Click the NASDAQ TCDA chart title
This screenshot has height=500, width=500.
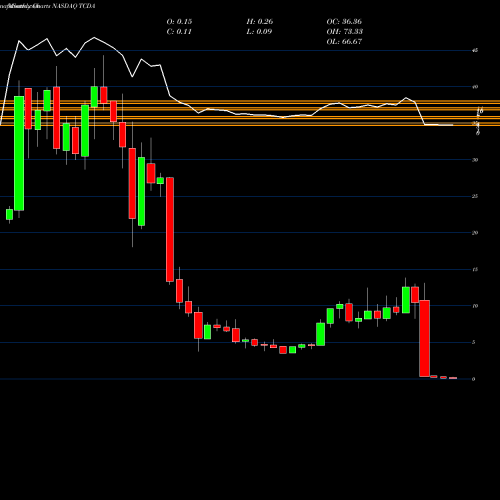[74, 6]
